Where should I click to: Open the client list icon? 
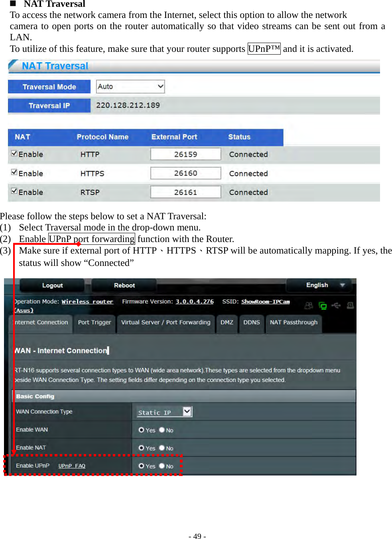[x=309, y=305]
